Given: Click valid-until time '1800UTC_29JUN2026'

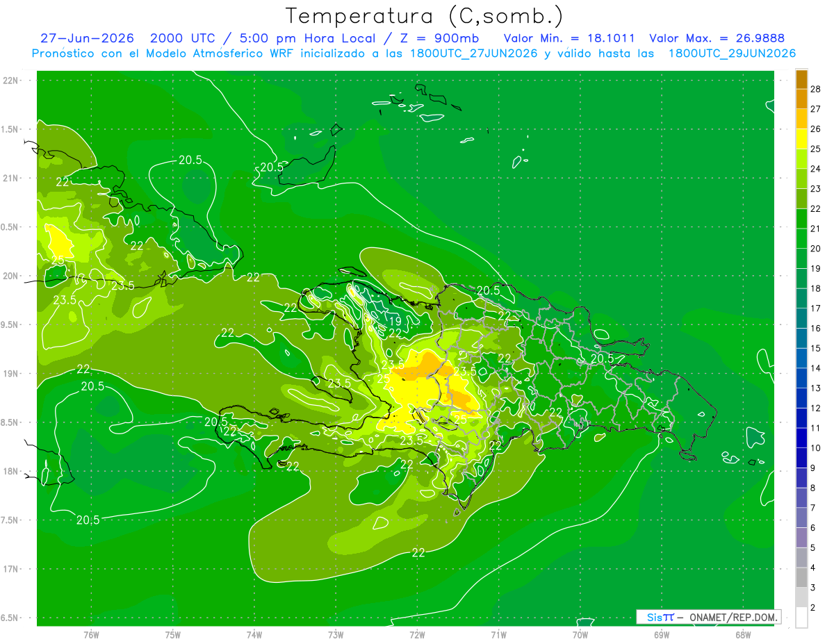Looking at the screenshot, I should [732, 53].
